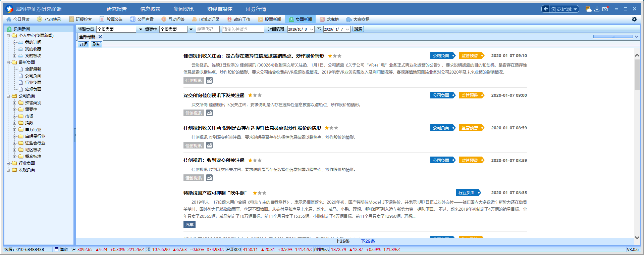The width and height of the screenshot is (644, 255).
Task: Select 宏观负面 under 最新负面
Action: click(x=33, y=89)
